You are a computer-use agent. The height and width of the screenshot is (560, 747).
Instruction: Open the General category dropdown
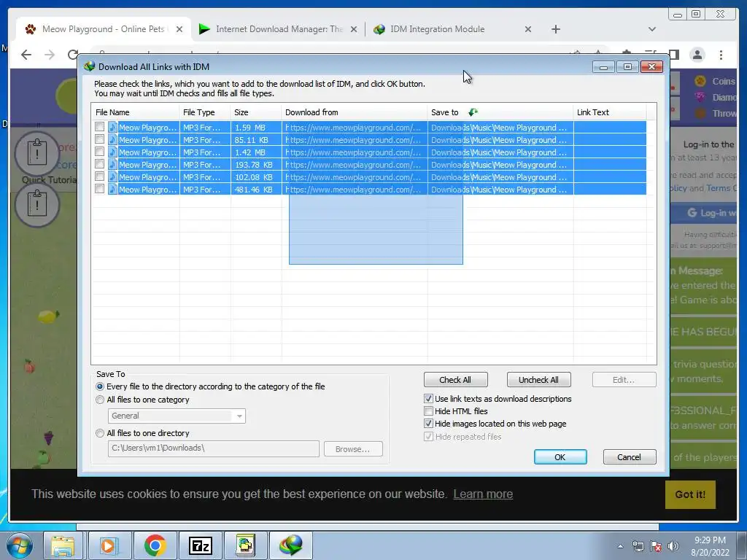(177, 416)
